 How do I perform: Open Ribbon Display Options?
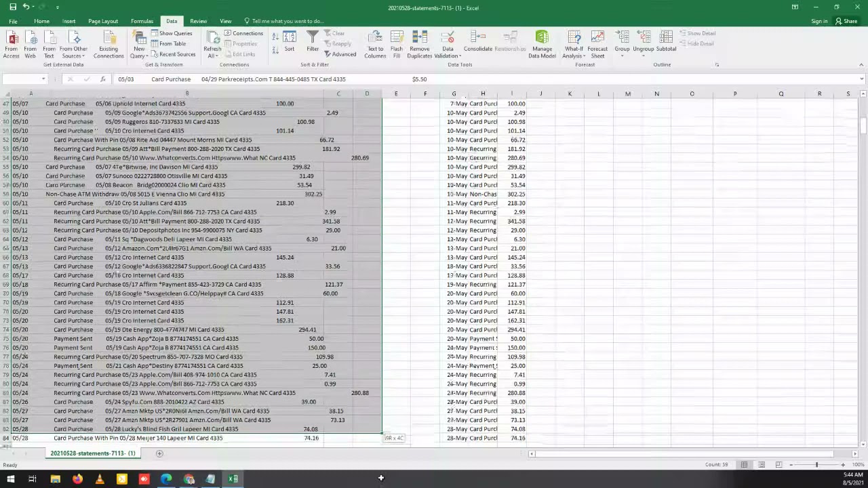795,7
